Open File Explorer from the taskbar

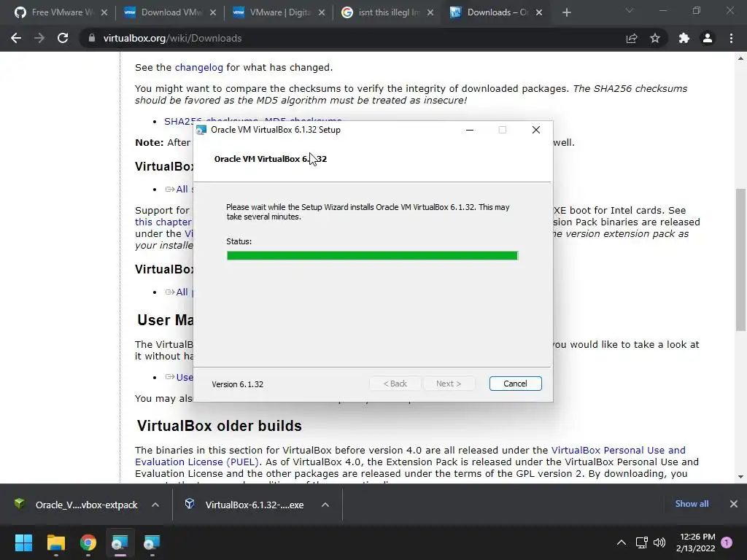click(x=55, y=542)
